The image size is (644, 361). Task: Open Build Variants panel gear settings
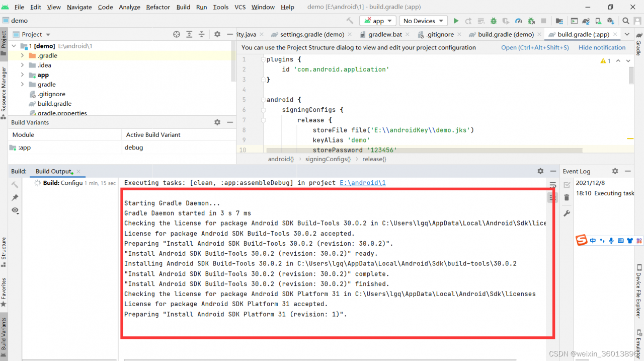(217, 122)
